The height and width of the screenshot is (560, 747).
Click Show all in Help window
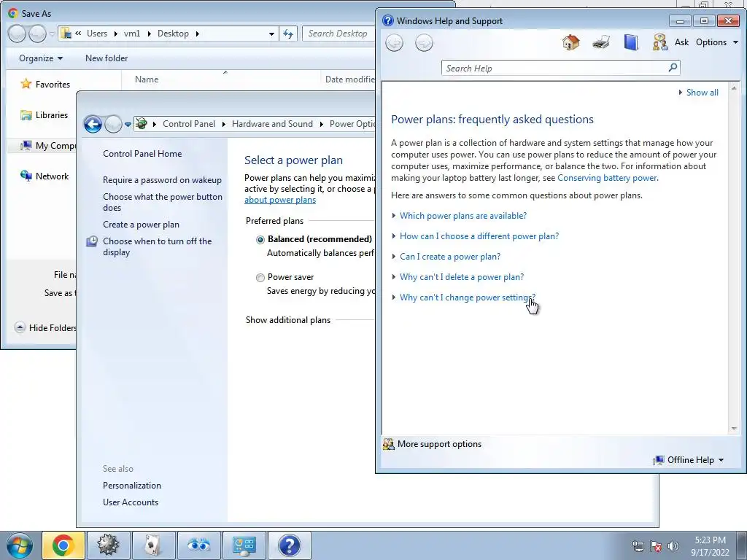(x=703, y=93)
